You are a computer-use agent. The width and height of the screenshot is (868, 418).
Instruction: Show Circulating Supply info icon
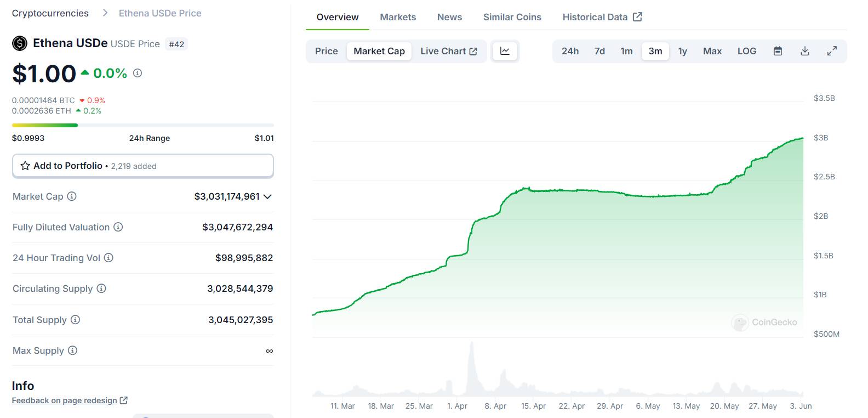click(101, 289)
